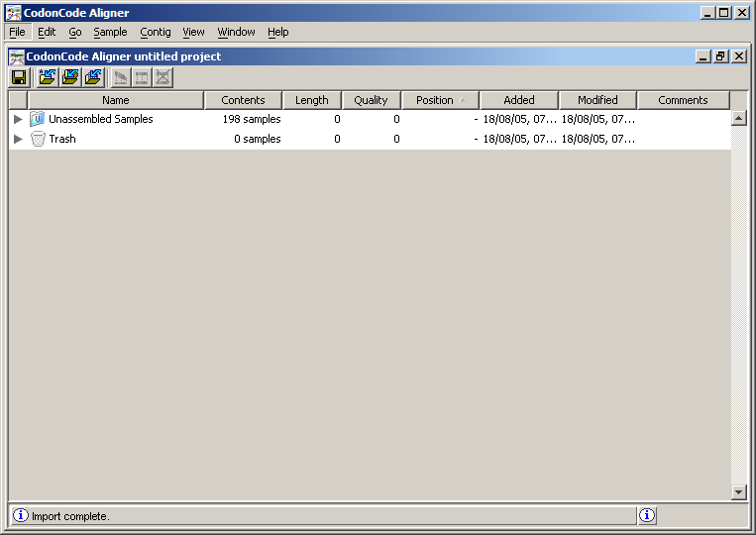Open the Sample menu
The height and width of the screenshot is (535, 756).
[x=110, y=32]
